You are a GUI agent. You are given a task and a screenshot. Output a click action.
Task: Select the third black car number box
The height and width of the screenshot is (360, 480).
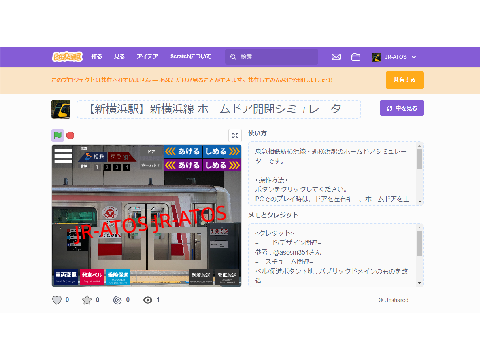[x=117, y=167]
